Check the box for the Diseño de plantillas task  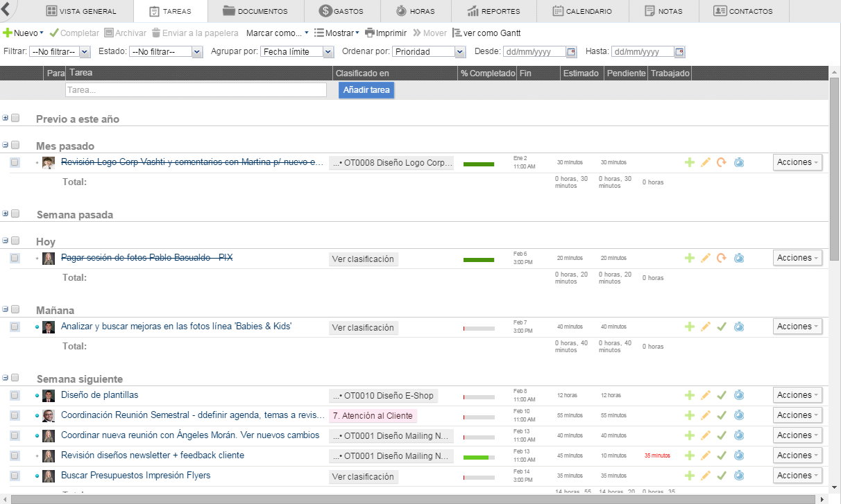click(15, 395)
